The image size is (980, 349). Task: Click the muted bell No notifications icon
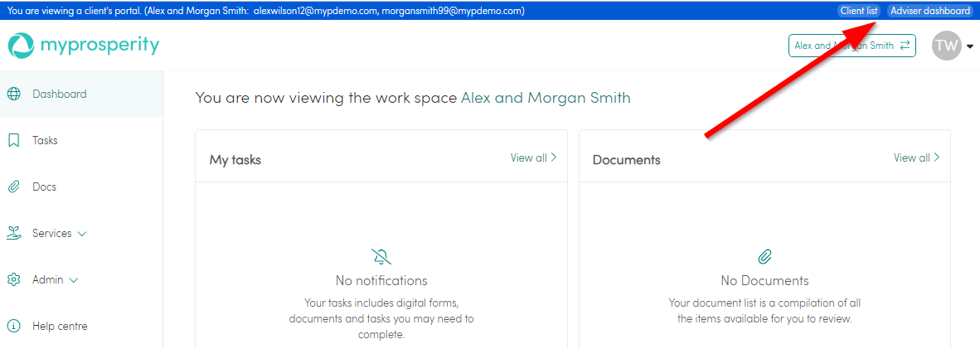pyautogui.click(x=381, y=256)
